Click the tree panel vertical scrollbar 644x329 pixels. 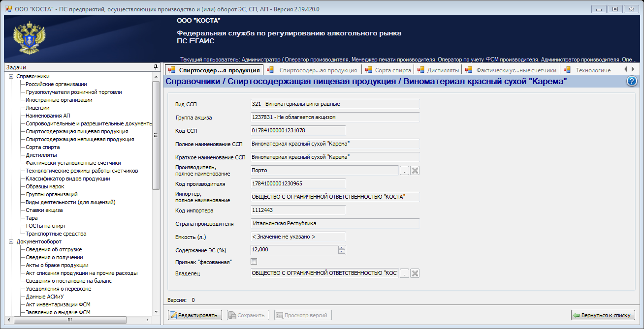(156, 135)
